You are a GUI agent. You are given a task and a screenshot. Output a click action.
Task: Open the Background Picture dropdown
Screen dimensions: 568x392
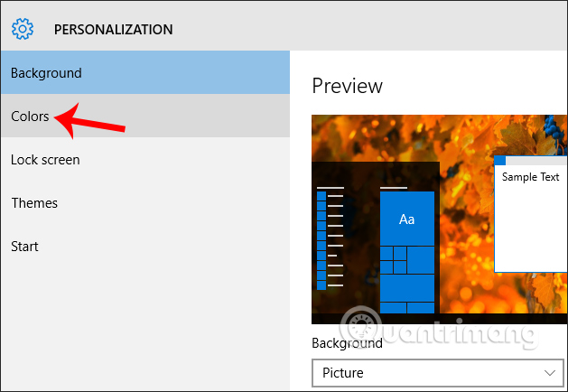tap(437, 372)
